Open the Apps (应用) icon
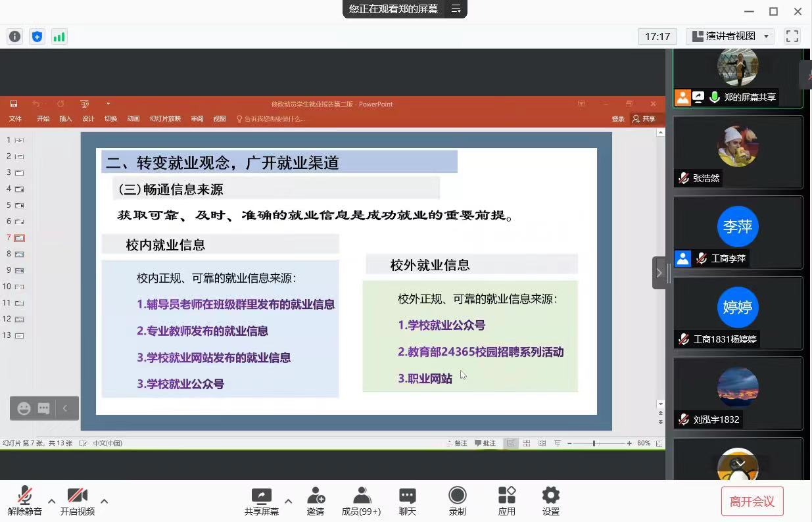 (x=506, y=501)
